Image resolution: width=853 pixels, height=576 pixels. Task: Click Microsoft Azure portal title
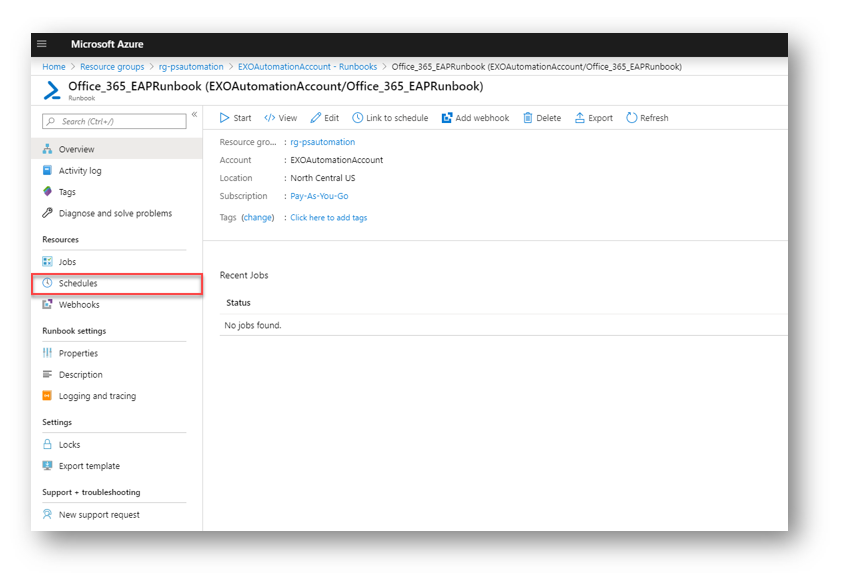tap(107, 44)
